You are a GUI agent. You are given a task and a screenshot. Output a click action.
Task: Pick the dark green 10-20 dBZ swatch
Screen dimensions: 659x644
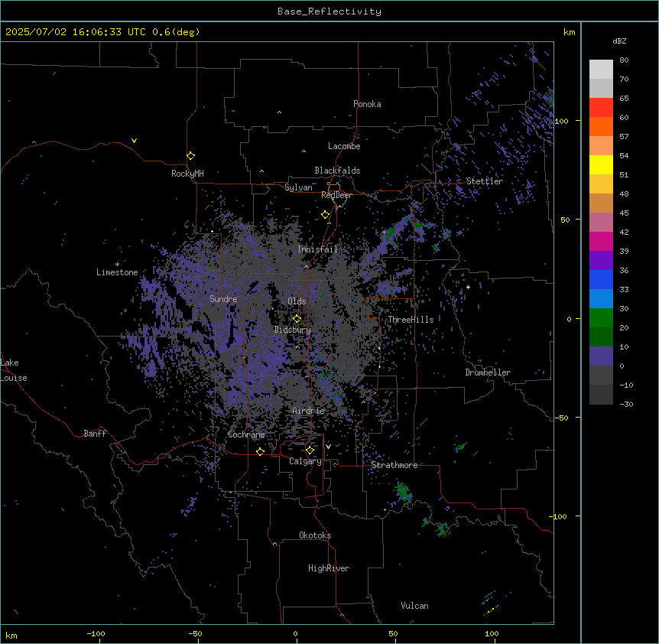tap(601, 337)
